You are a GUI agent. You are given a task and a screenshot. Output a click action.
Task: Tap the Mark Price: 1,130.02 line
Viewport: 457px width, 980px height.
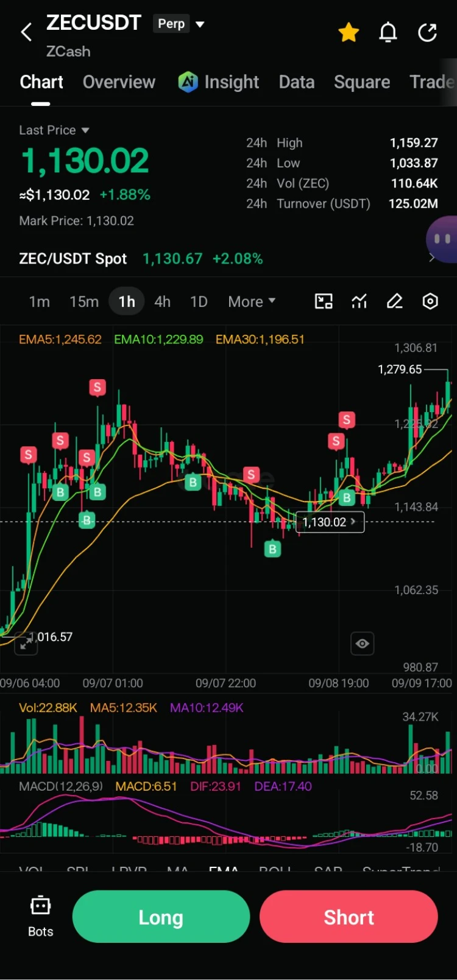click(x=76, y=221)
